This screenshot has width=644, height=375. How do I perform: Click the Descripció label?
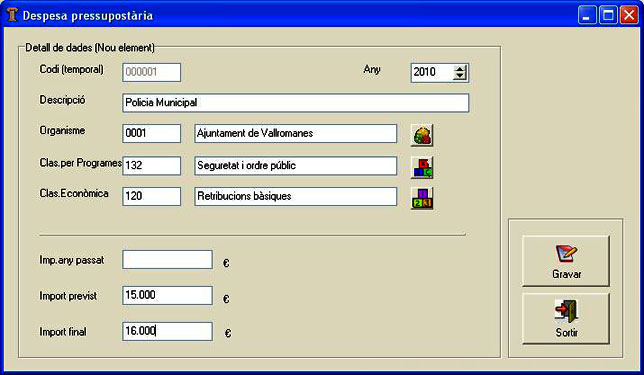point(62,100)
